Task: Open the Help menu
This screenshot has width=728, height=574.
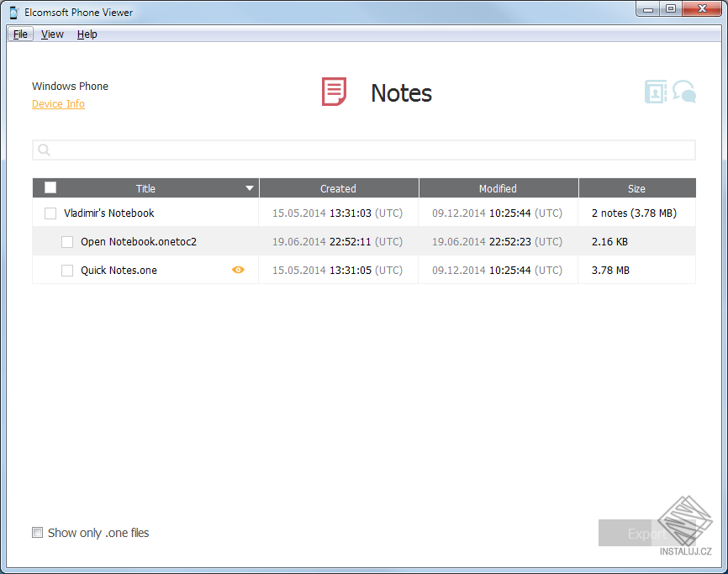Action: (x=87, y=34)
